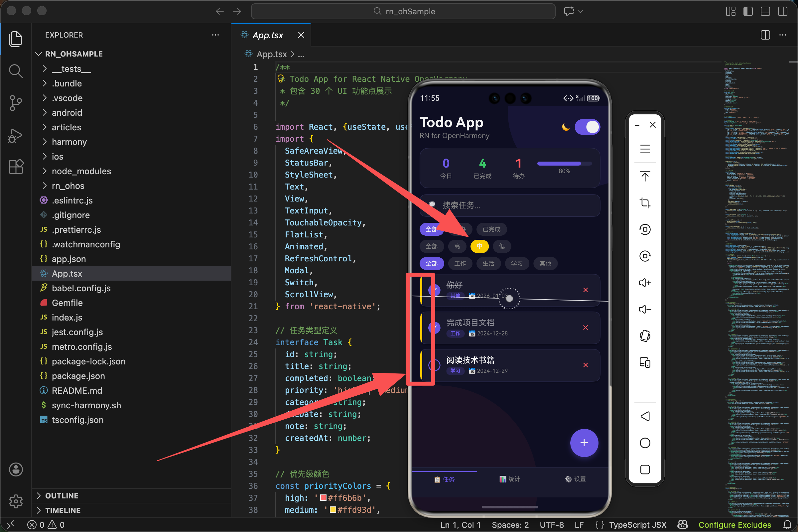This screenshot has height=532, width=798.
Task: Select the App.tsx editor tab
Action: 267,35
